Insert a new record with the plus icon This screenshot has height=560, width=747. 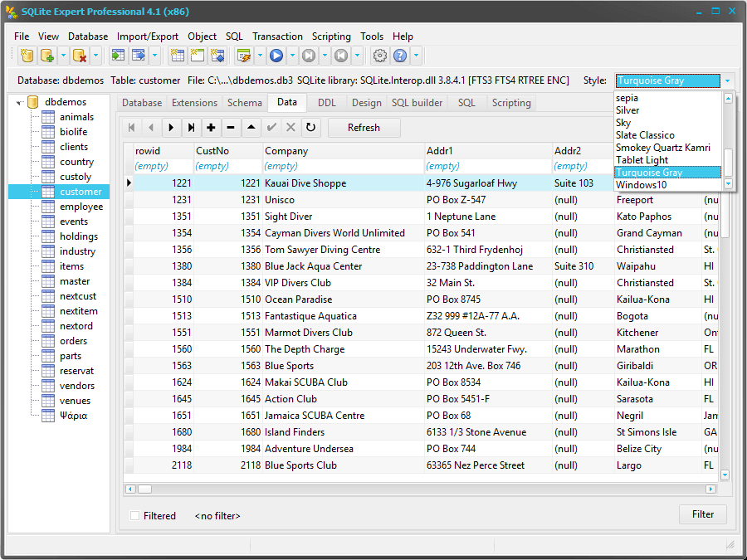[x=210, y=128]
